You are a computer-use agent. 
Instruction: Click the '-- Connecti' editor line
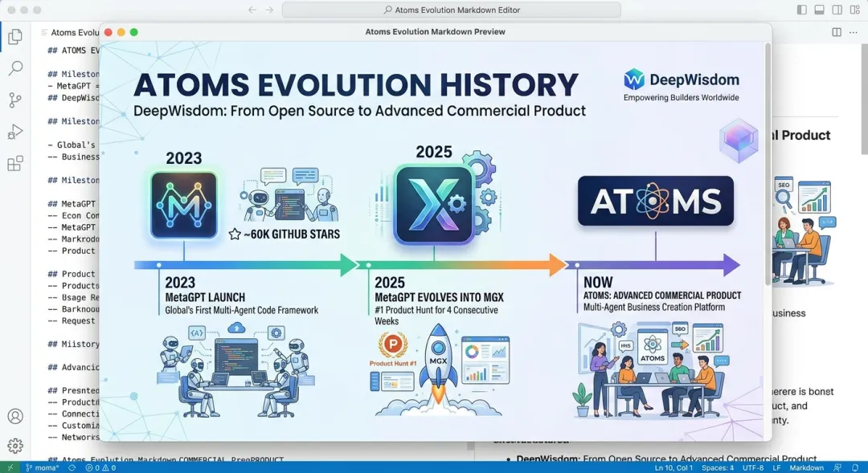[74, 414]
